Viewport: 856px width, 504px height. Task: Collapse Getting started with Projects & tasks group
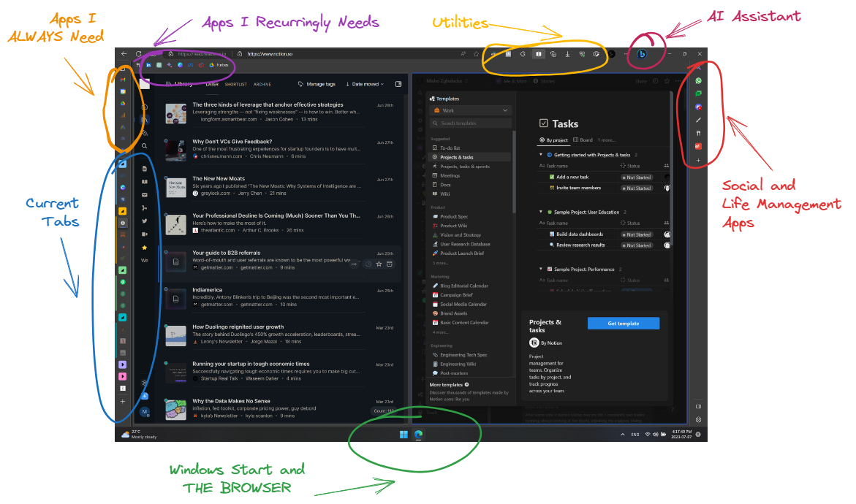(541, 155)
